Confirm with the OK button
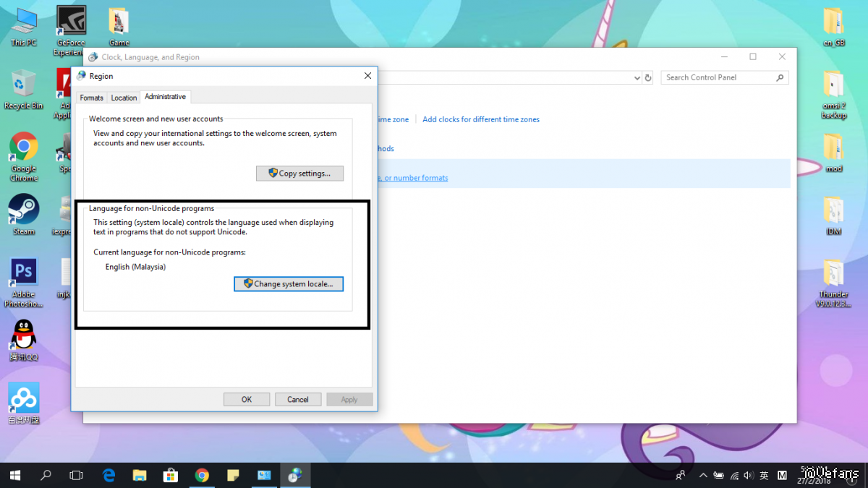Screen dimensions: 868x488 click(x=247, y=399)
